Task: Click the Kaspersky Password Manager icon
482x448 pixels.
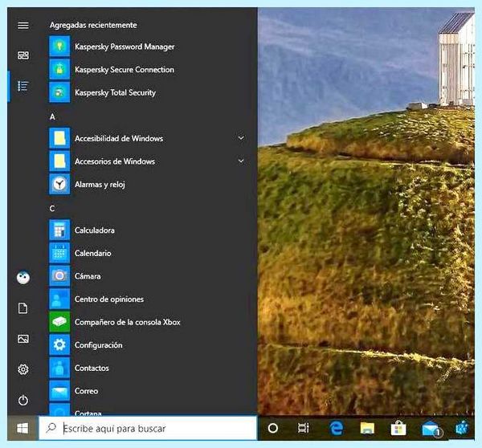Action: click(x=59, y=47)
